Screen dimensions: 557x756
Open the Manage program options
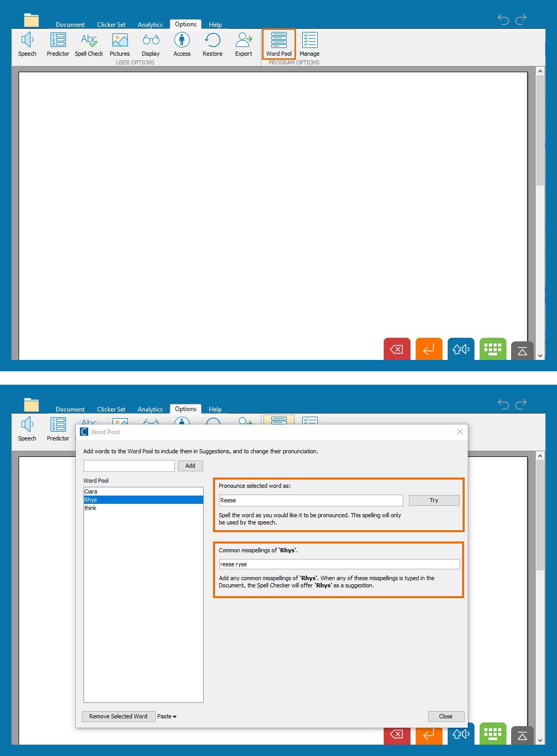tap(309, 44)
